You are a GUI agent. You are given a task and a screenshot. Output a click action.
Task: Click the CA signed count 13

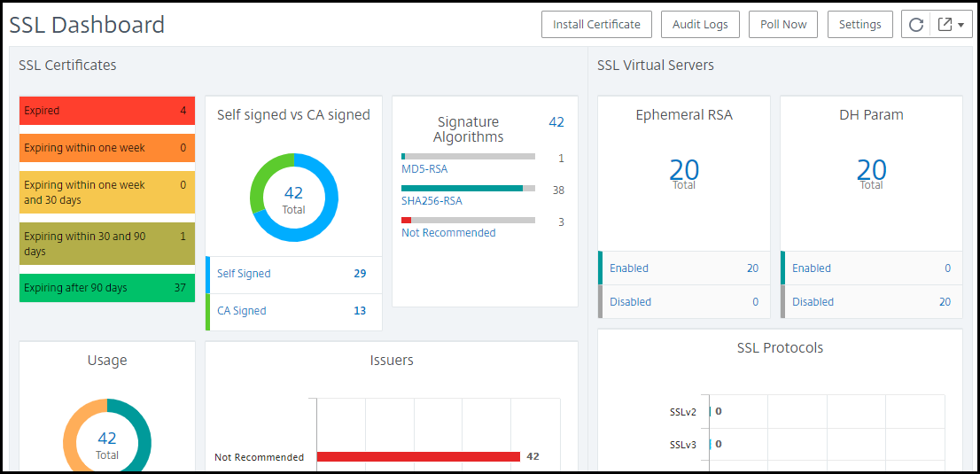click(360, 311)
